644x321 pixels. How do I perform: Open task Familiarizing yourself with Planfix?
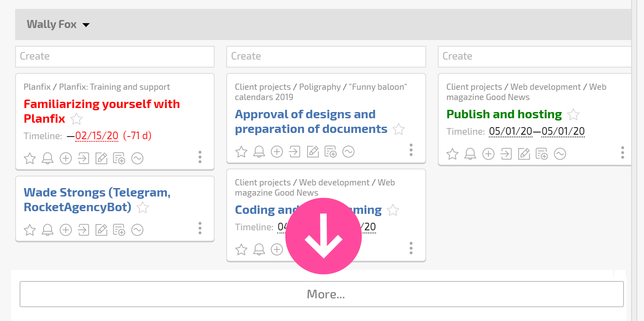(x=102, y=111)
